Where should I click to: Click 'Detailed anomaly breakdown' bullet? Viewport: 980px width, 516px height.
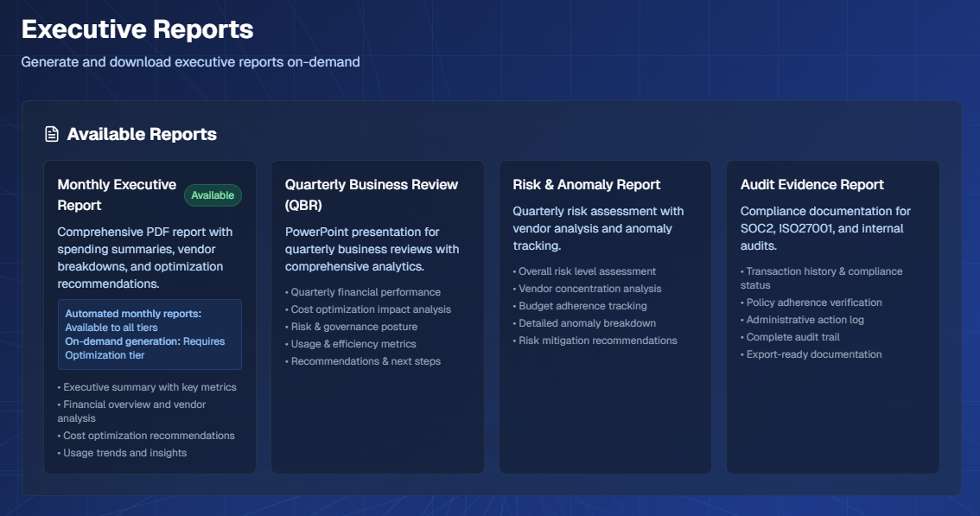click(584, 323)
